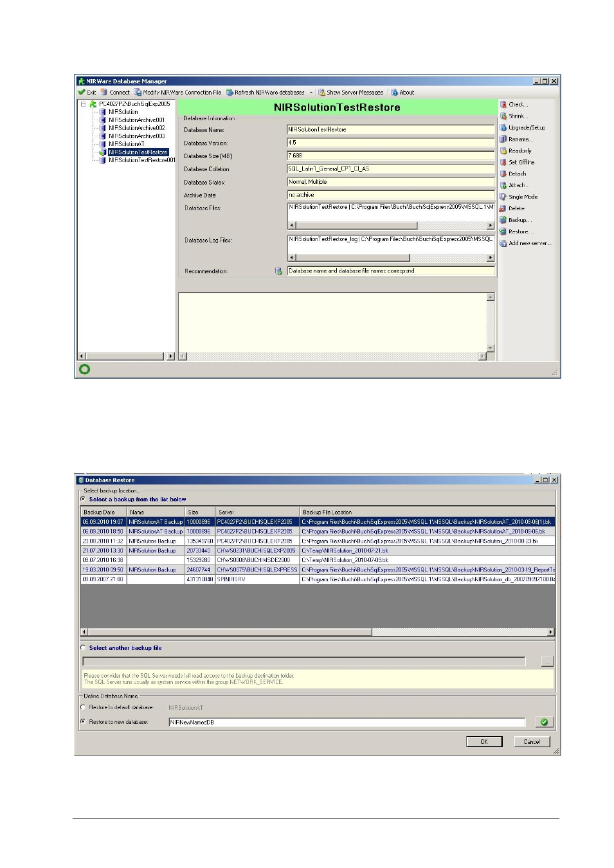Click the Rename database icon

[503, 139]
